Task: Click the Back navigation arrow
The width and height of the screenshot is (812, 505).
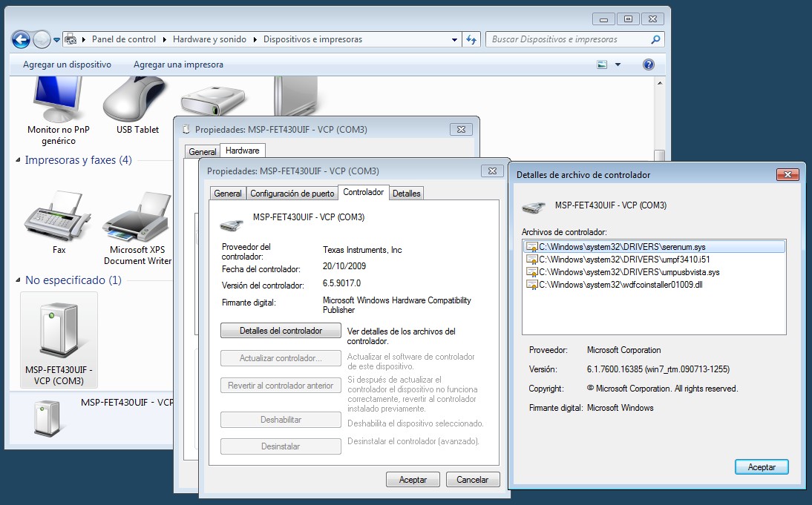Action: pyautogui.click(x=21, y=39)
